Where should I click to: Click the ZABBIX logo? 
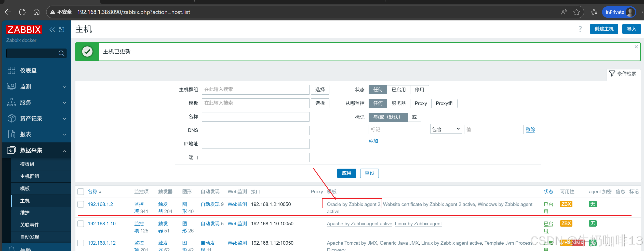(24, 30)
